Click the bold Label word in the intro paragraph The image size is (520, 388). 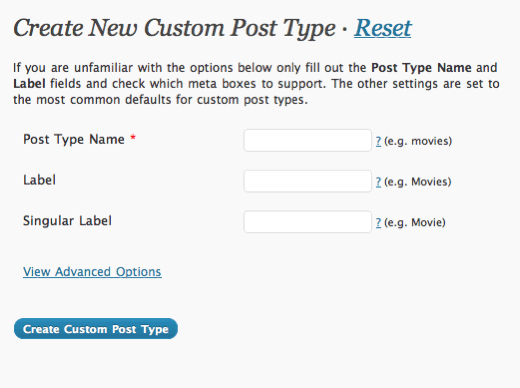(x=29, y=84)
